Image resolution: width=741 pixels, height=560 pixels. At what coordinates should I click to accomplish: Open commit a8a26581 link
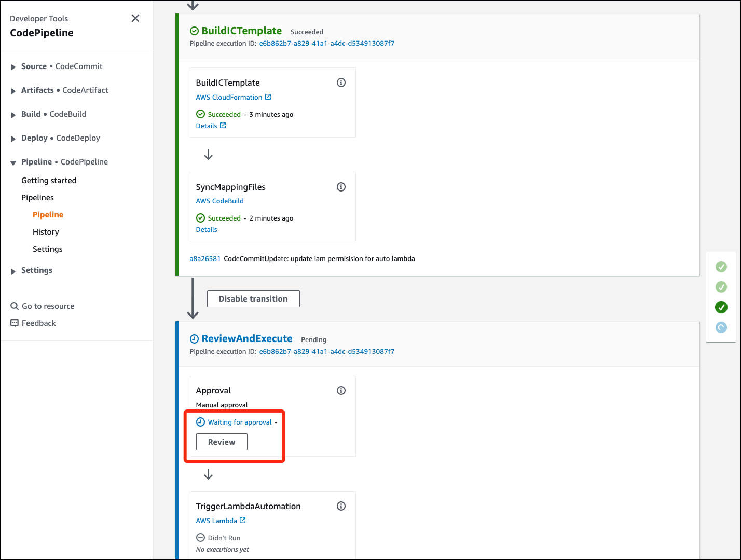pos(205,259)
